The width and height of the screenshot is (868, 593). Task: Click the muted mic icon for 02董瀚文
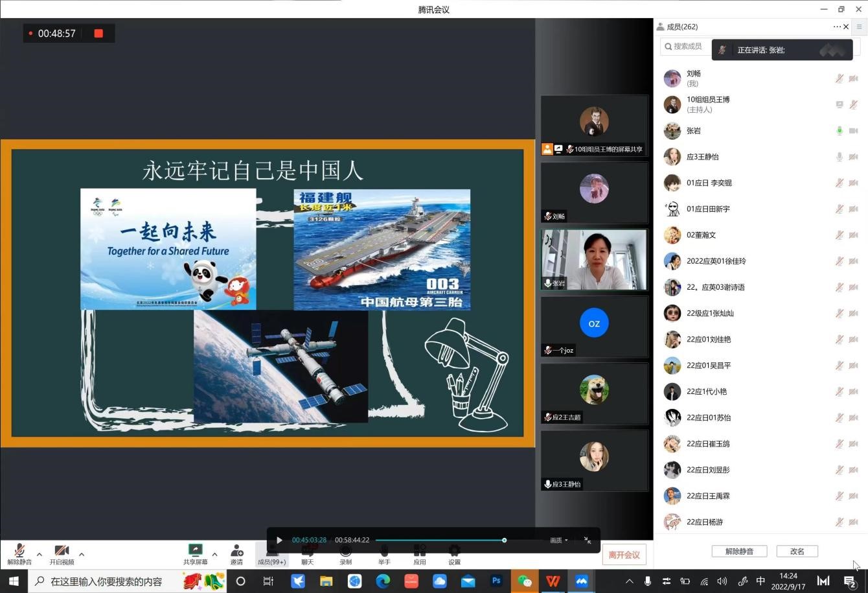(839, 235)
